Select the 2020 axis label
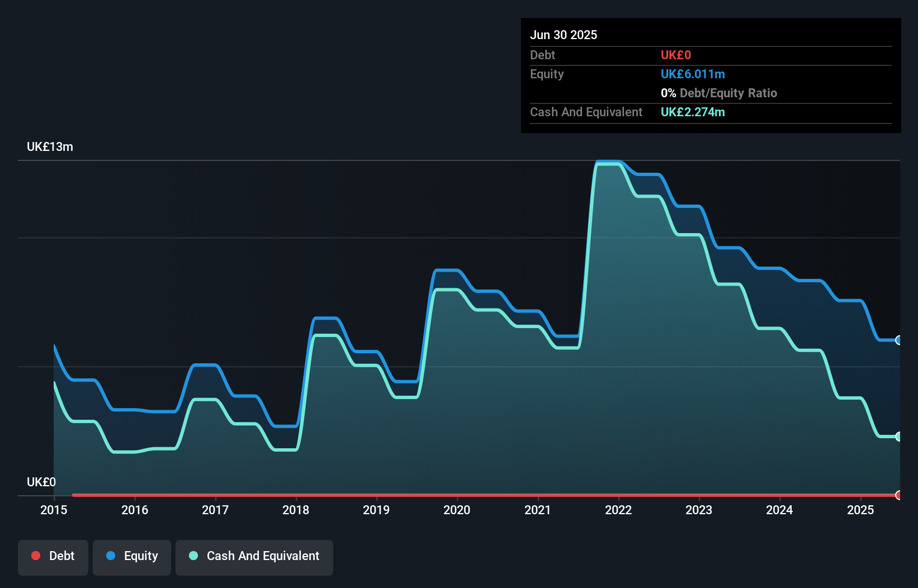 point(457,510)
